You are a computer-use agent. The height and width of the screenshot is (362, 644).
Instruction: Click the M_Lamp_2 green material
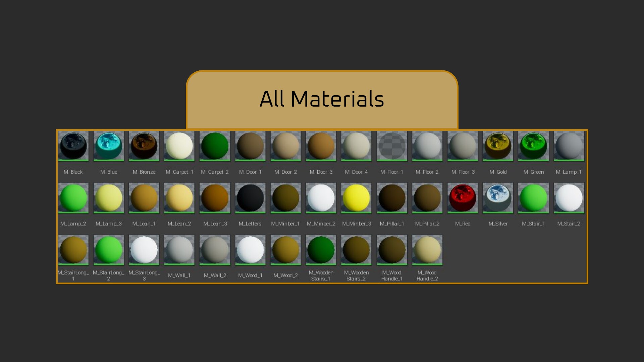(73, 198)
